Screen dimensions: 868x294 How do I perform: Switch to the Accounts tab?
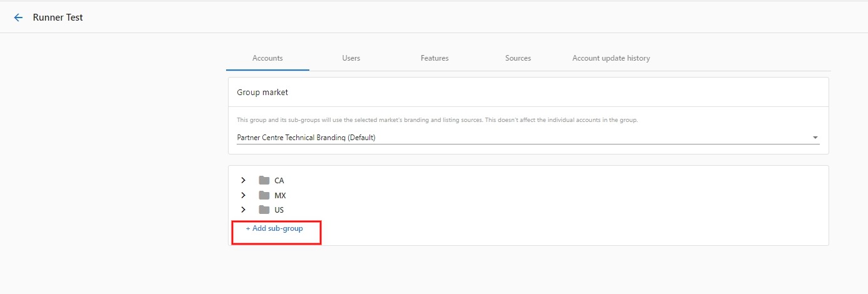pyautogui.click(x=267, y=58)
